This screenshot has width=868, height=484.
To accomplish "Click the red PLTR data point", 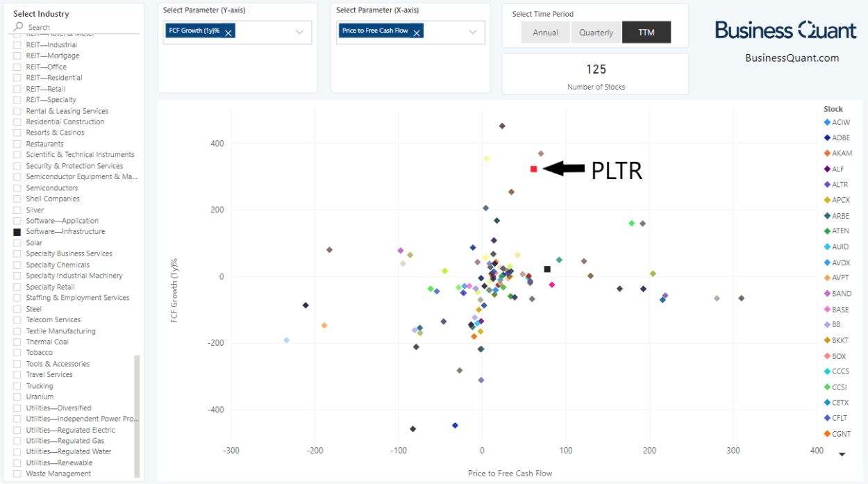I will click(x=533, y=169).
